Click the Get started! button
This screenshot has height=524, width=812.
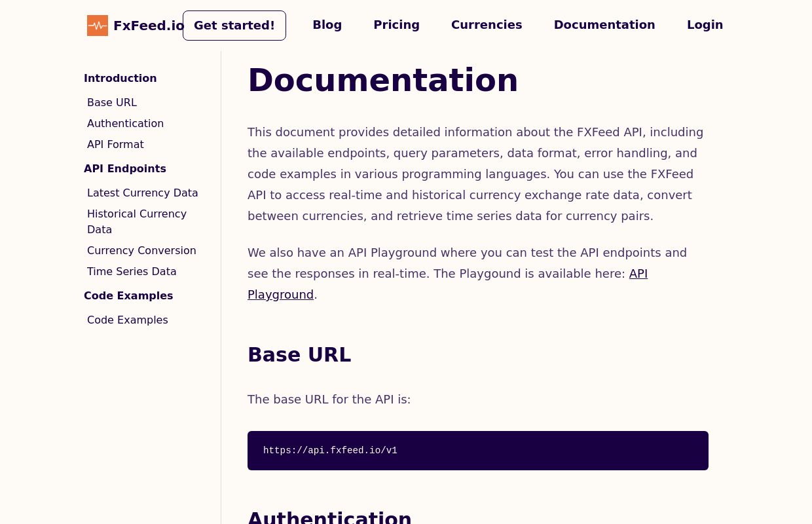(x=234, y=26)
